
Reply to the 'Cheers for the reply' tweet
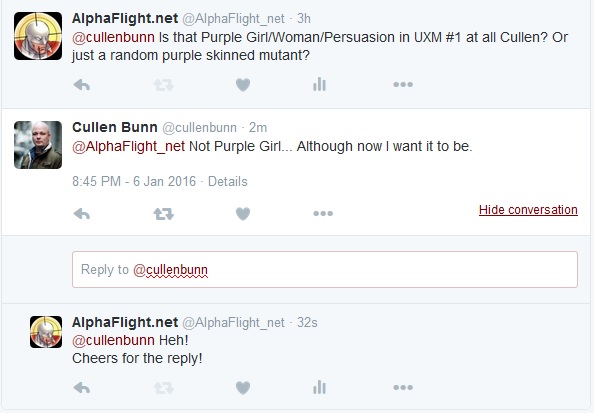(x=82, y=388)
